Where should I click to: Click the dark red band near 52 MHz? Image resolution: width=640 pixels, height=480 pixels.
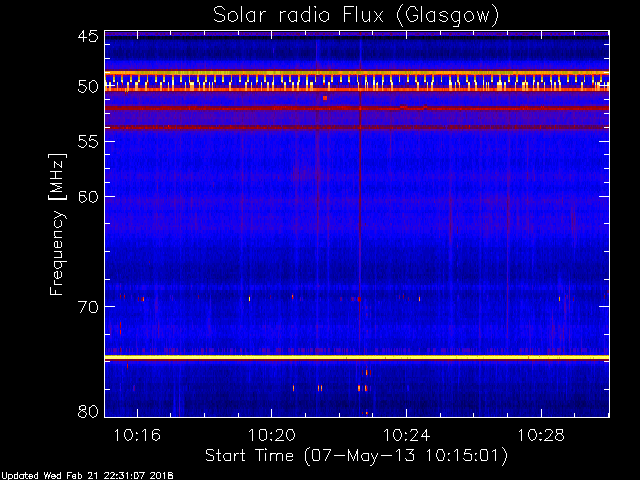(x=356, y=107)
